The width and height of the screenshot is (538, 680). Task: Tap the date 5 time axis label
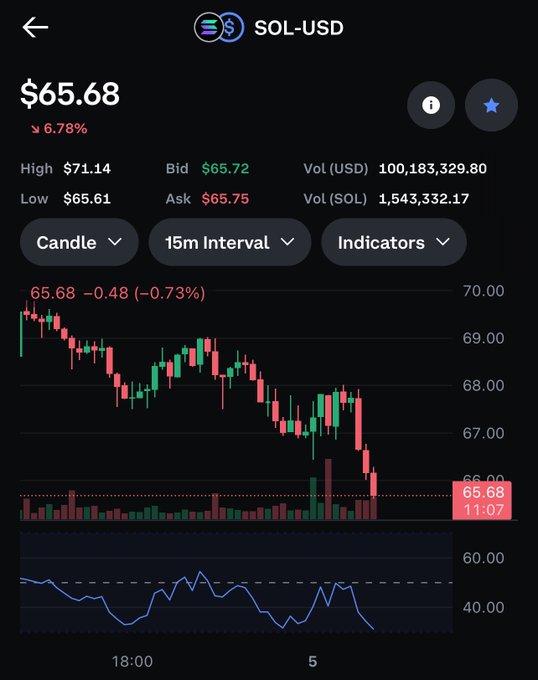[x=313, y=661]
